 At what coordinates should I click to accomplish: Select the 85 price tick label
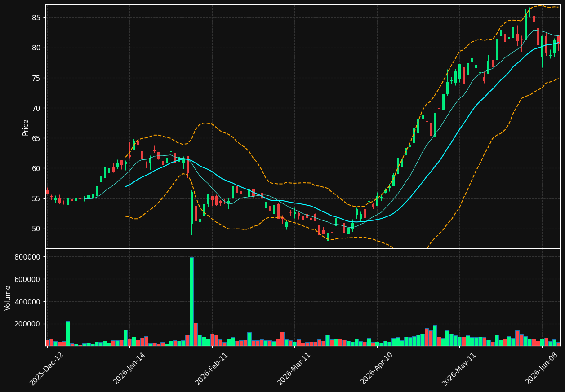[37, 18]
